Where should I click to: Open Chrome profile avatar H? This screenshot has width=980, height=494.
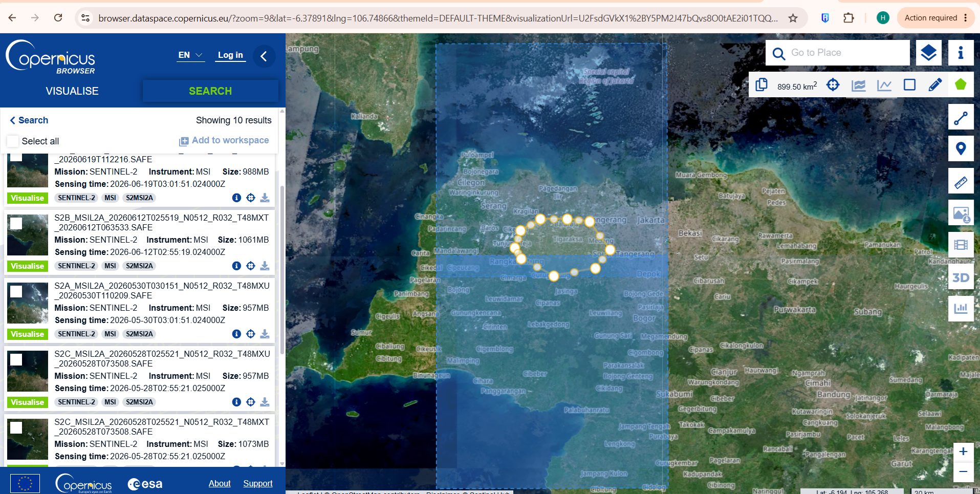coord(883,18)
